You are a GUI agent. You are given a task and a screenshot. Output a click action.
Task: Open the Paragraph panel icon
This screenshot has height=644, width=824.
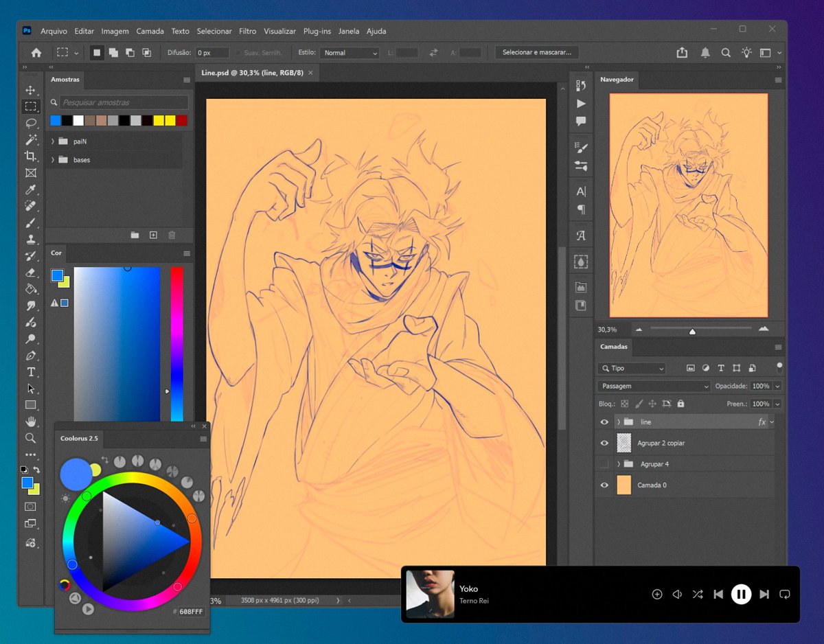pyautogui.click(x=581, y=209)
